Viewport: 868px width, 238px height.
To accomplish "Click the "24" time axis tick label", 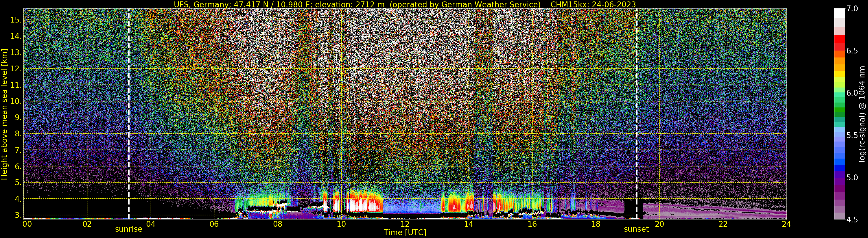I will coord(786,224).
